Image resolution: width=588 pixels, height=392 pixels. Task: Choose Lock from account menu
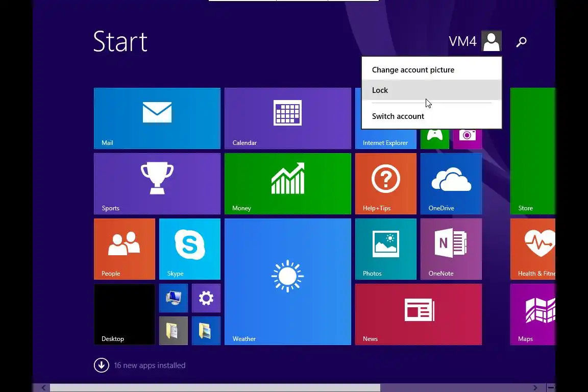(432, 90)
